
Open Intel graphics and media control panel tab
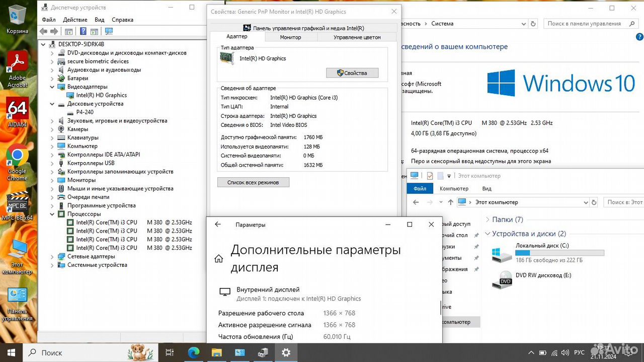[303, 28]
